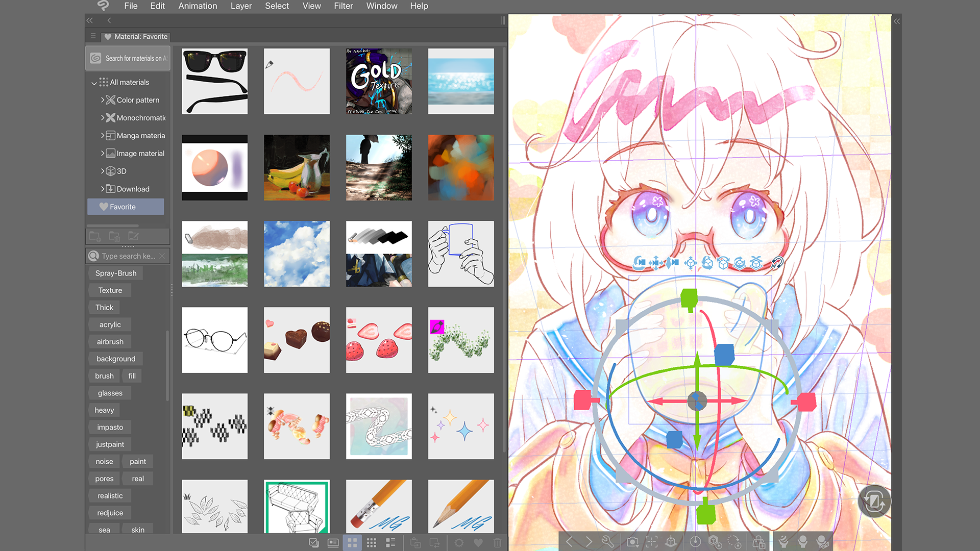Click the shopping bag add icon in the bottom toolbar
This screenshot has height=551, width=980.
pyautogui.click(x=759, y=542)
